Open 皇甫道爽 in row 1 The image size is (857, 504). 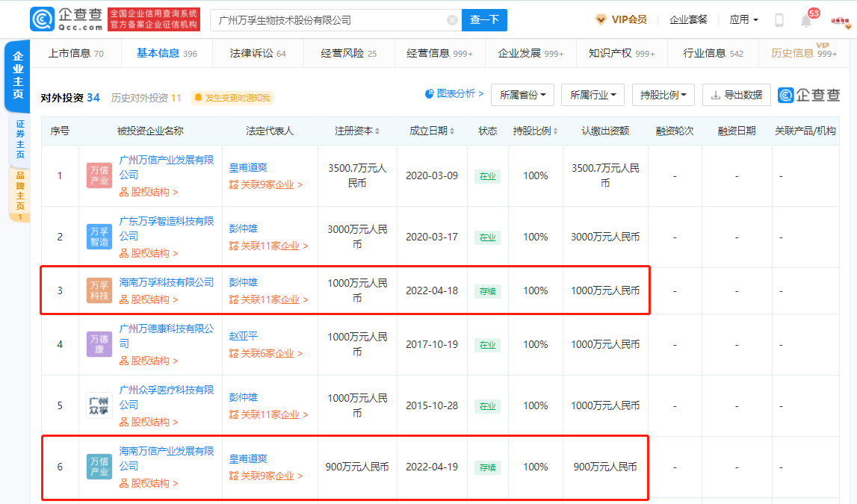pos(248,168)
